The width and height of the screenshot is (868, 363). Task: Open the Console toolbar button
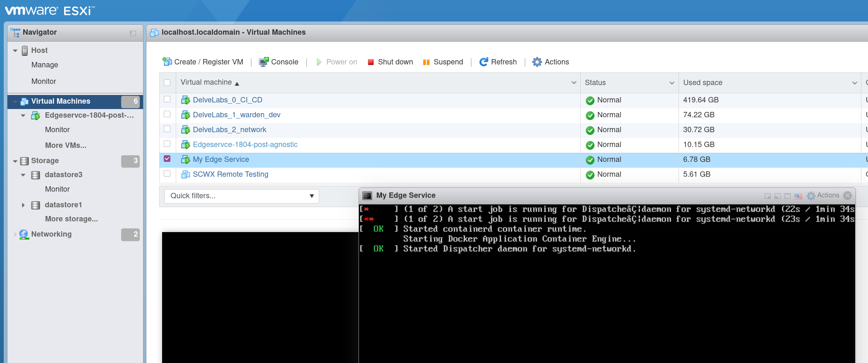(x=278, y=62)
